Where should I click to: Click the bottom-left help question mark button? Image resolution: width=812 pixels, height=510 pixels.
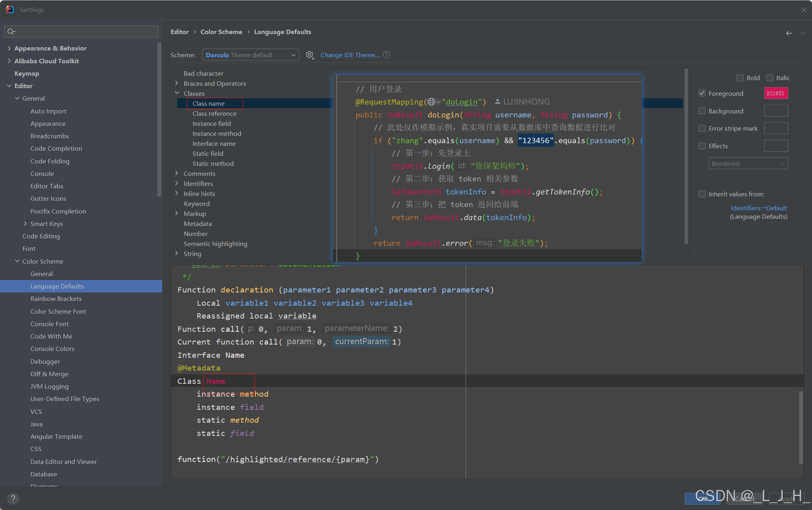point(13,498)
